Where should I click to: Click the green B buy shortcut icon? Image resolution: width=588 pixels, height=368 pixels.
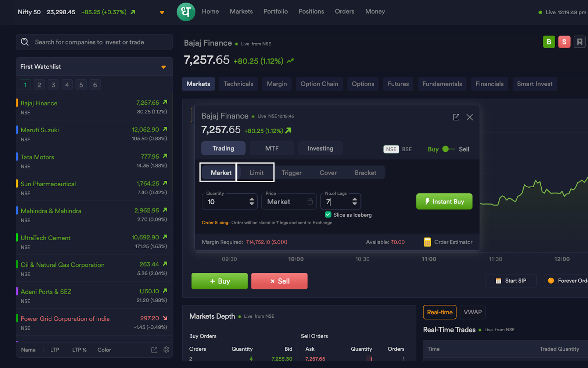click(549, 42)
